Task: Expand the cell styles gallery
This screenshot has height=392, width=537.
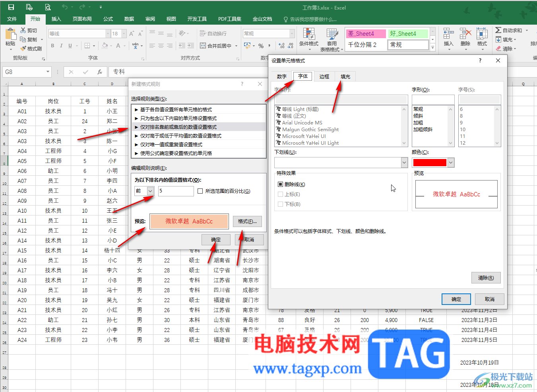Action: click(433, 48)
